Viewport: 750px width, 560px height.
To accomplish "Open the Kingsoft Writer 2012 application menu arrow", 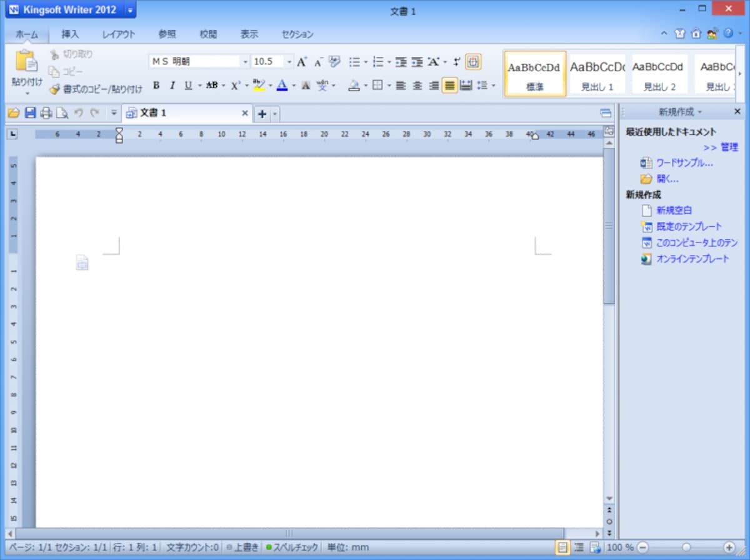I will tap(129, 10).
